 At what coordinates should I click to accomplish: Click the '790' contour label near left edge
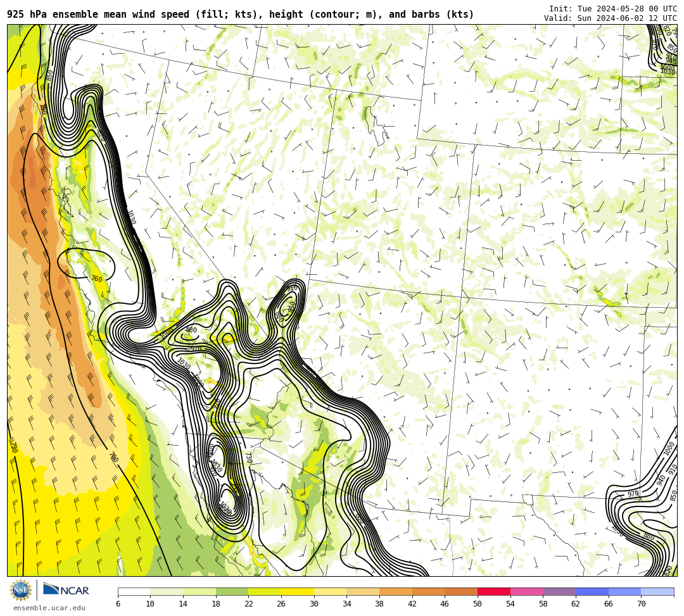tap(14, 448)
